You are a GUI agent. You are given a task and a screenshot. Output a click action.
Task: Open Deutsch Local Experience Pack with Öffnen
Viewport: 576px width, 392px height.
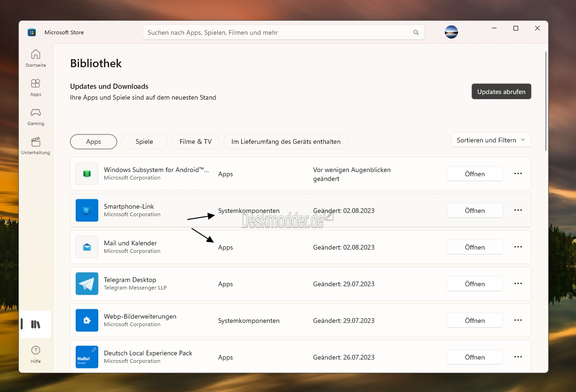[x=475, y=357]
